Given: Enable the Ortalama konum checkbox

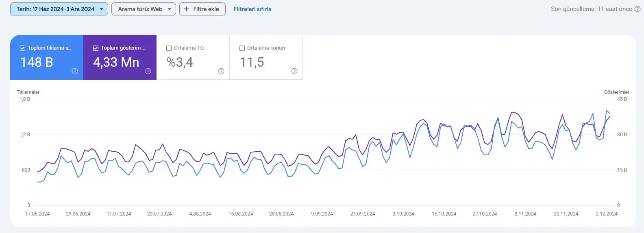Looking at the screenshot, I should 242,48.
